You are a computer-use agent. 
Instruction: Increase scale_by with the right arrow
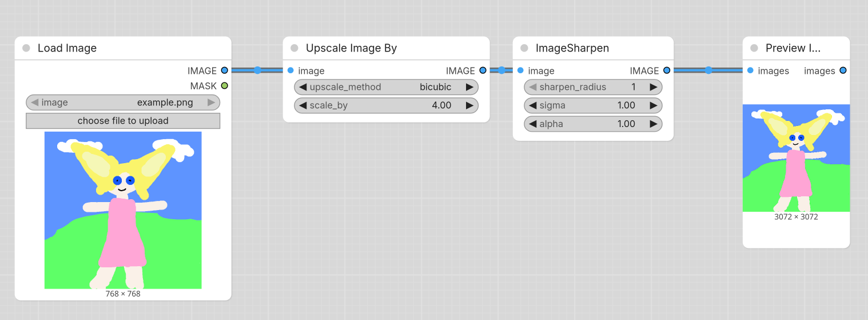[469, 105]
